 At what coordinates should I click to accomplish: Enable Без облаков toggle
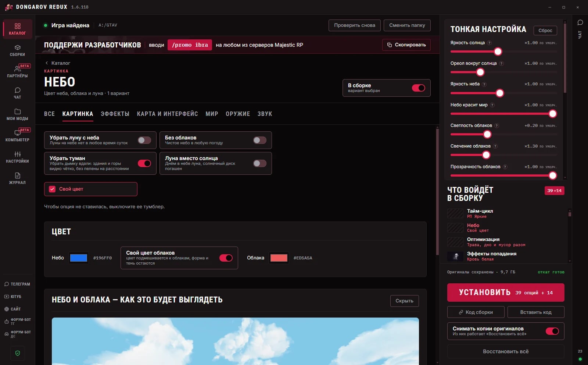[x=260, y=140]
